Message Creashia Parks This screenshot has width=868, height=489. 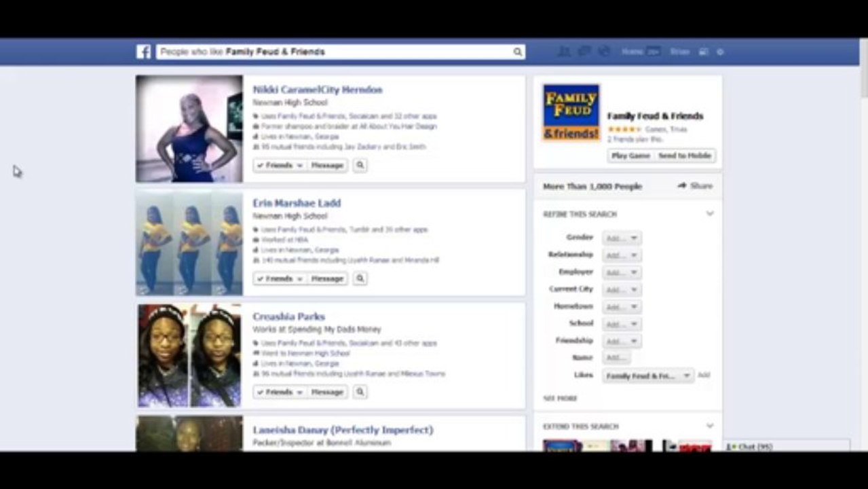327,392
